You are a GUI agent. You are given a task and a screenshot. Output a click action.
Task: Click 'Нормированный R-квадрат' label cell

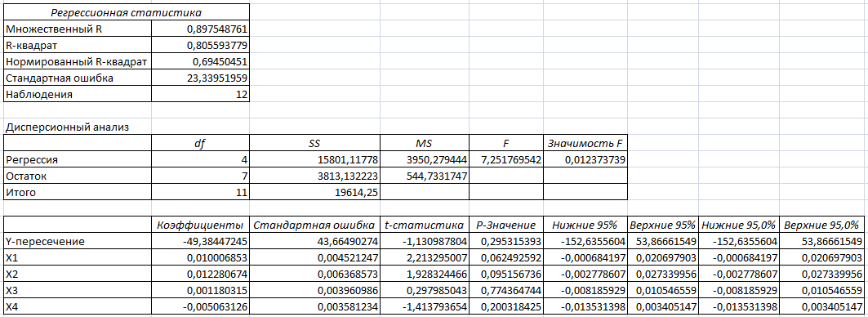click(77, 61)
